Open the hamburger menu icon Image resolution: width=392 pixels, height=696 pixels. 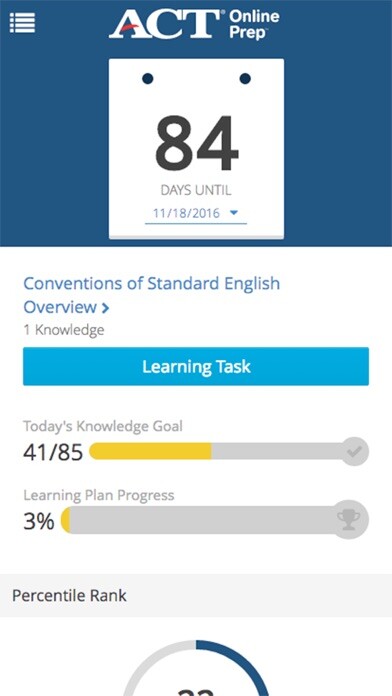pyautogui.click(x=22, y=22)
